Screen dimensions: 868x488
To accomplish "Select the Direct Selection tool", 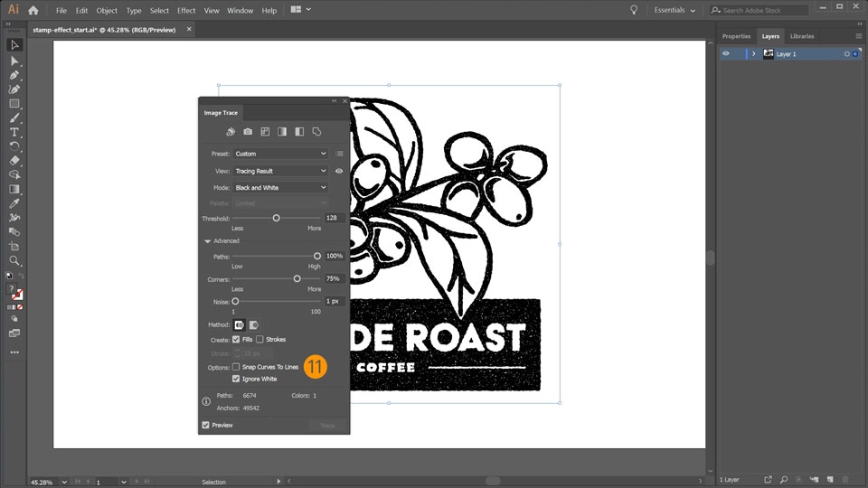I will (14, 61).
